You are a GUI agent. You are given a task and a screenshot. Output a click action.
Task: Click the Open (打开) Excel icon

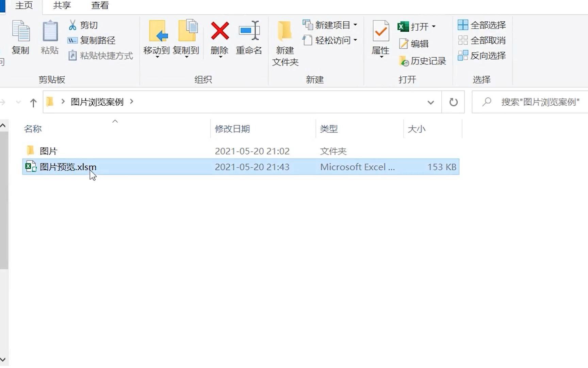click(403, 26)
